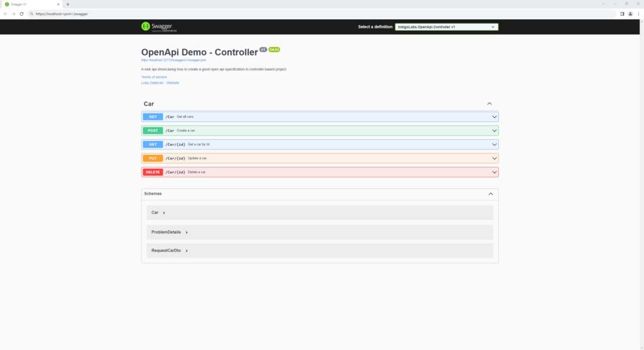This screenshot has height=350, width=644.
Task: Collapse the Car section with chevron
Action: [489, 104]
